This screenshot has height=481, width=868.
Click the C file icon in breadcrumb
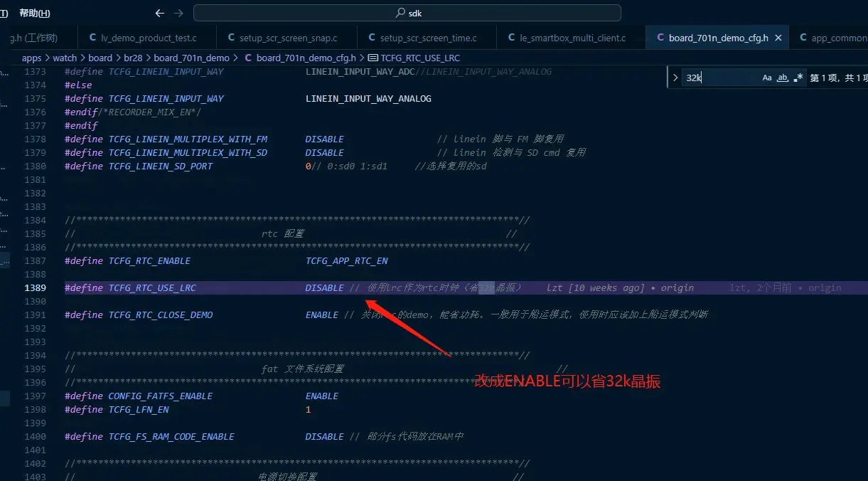pyautogui.click(x=248, y=58)
